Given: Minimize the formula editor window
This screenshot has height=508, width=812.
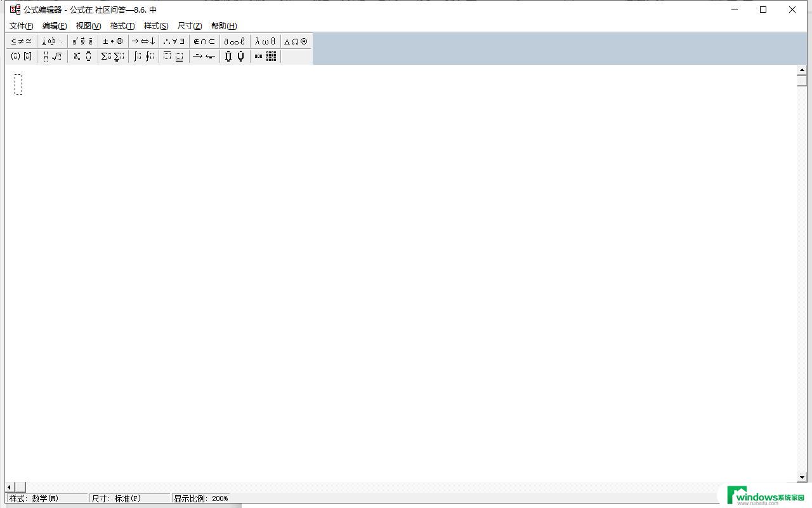Looking at the screenshot, I should tap(735, 10).
